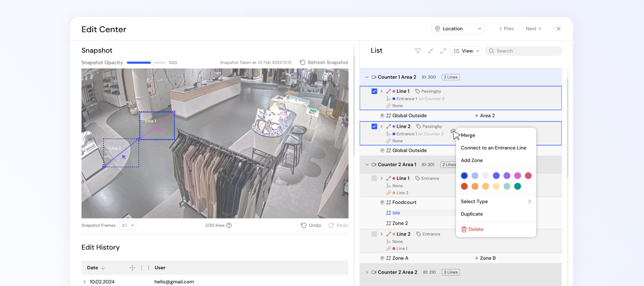Viewport: 644px width, 286px height.
Task: Click the zone polygon icon beside Zone A
Action: [389, 258]
